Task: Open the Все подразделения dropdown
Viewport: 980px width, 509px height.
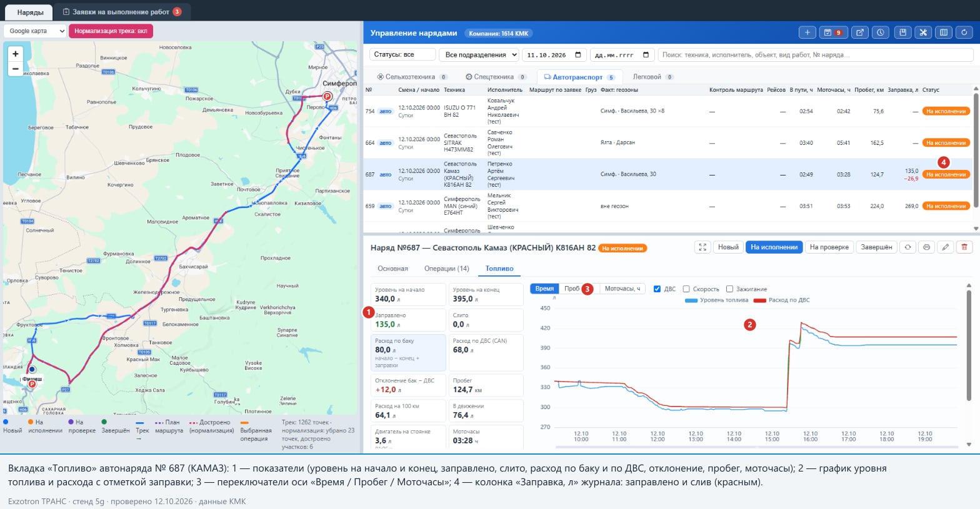Action: 479,55
